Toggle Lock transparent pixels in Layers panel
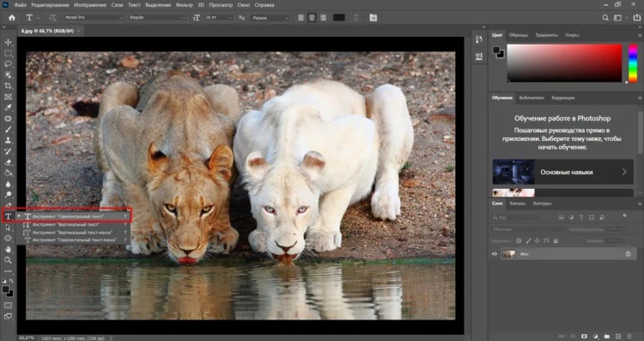Screen dimensions: 644x341 pos(519,241)
